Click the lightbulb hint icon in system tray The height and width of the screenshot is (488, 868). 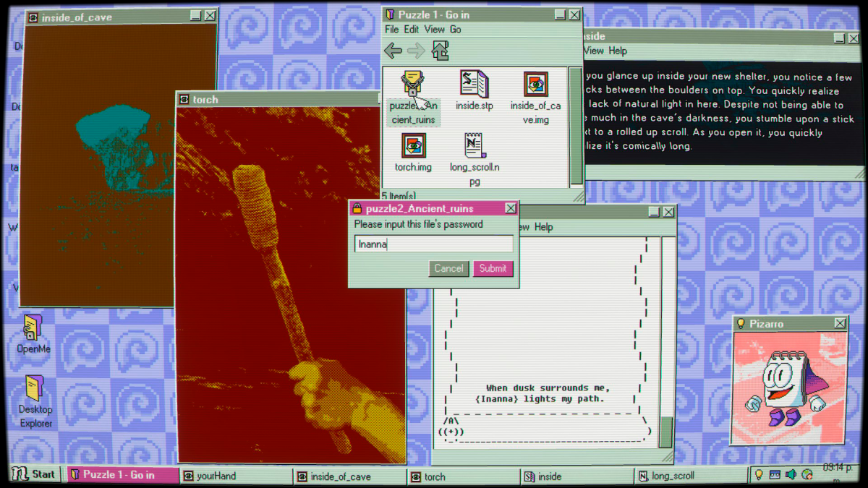(x=759, y=475)
